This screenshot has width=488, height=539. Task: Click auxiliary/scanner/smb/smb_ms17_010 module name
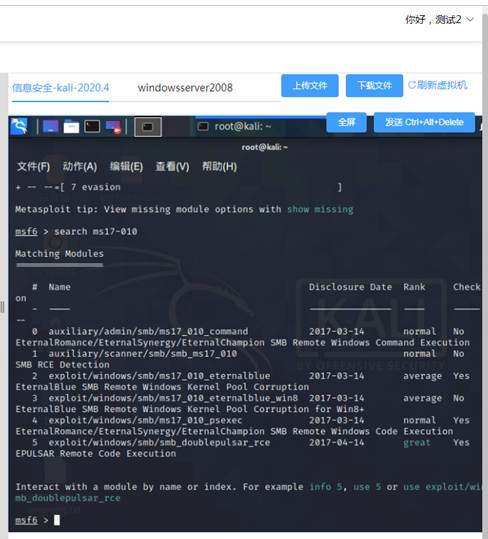tap(143, 354)
